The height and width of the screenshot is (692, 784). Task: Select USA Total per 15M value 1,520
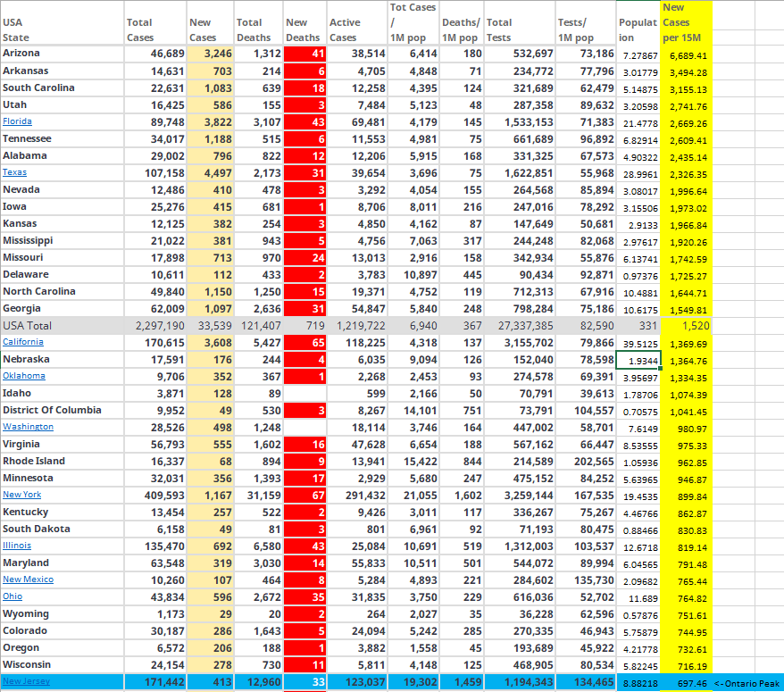686,326
